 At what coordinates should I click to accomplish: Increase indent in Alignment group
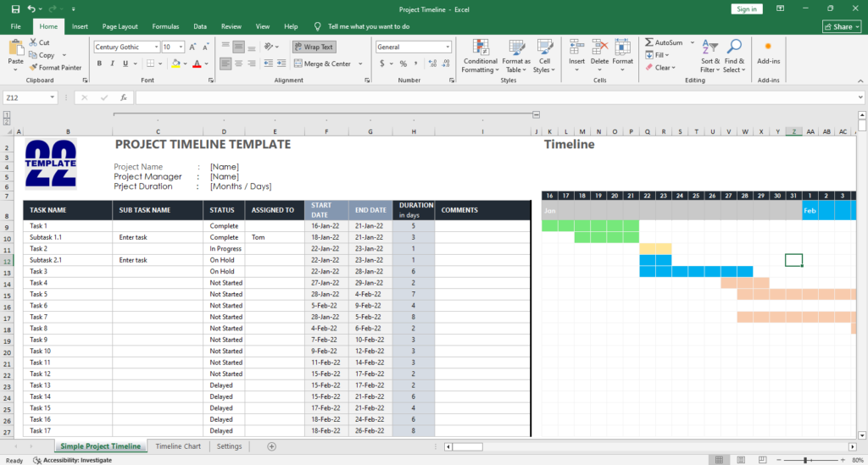(281, 64)
